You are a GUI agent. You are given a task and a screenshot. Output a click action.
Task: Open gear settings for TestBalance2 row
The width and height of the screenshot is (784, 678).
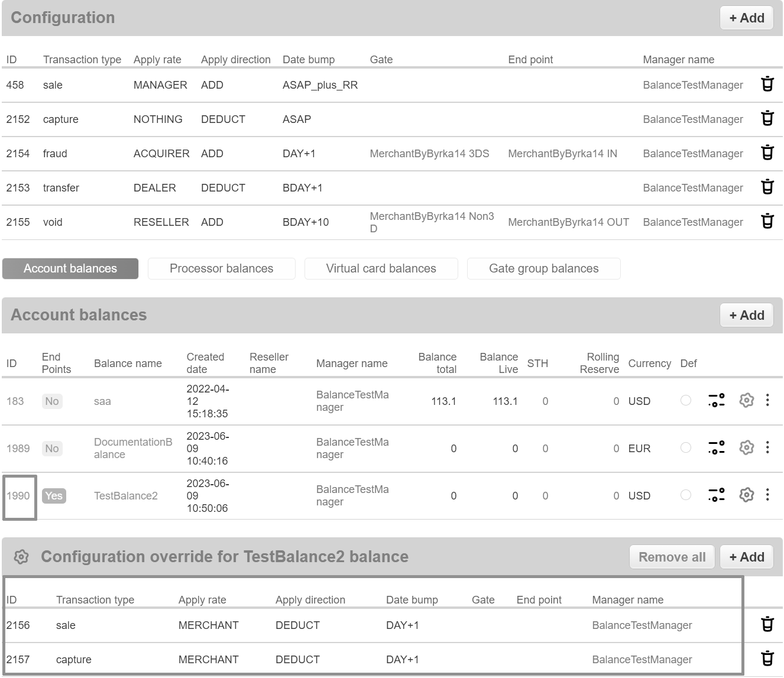pyautogui.click(x=746, y=495)
